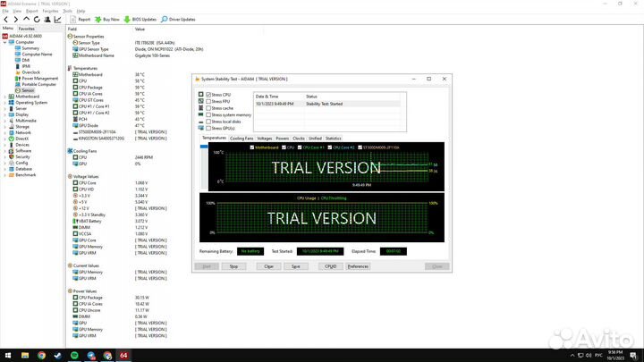644x362 pixels.
Task: Click the Refresh icon in the toolbar
Action: [38, 19]
